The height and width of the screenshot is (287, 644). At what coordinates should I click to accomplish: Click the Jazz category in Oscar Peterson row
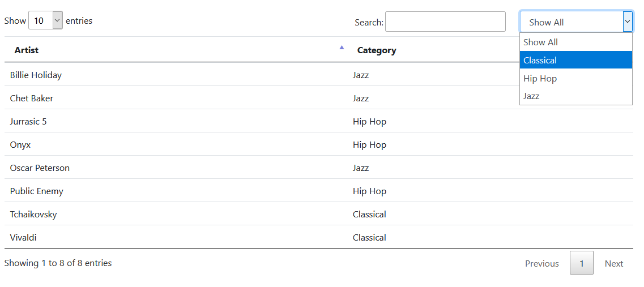pos(361,168)
